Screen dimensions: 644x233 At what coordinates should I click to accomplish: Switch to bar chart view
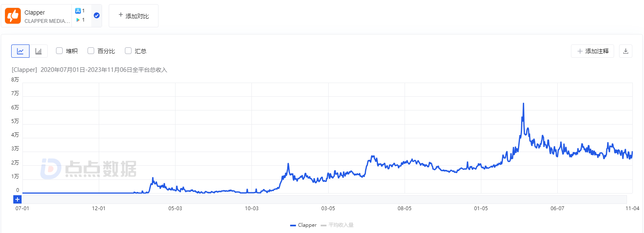pyautogui.click(x=39, y=51)
